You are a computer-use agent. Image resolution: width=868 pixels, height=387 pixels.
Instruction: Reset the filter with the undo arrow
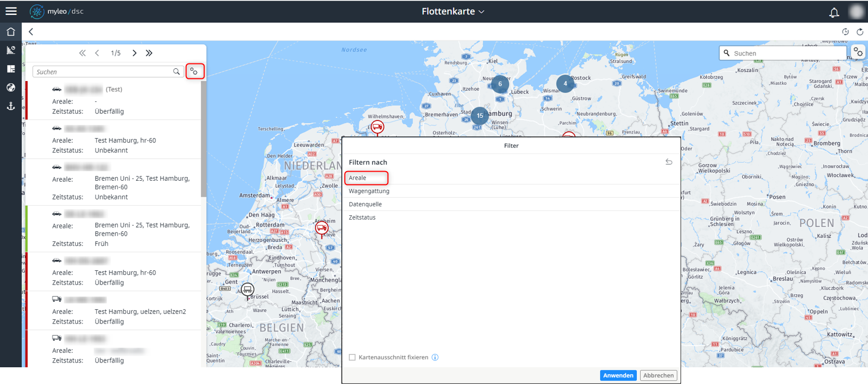click(669, 162)
